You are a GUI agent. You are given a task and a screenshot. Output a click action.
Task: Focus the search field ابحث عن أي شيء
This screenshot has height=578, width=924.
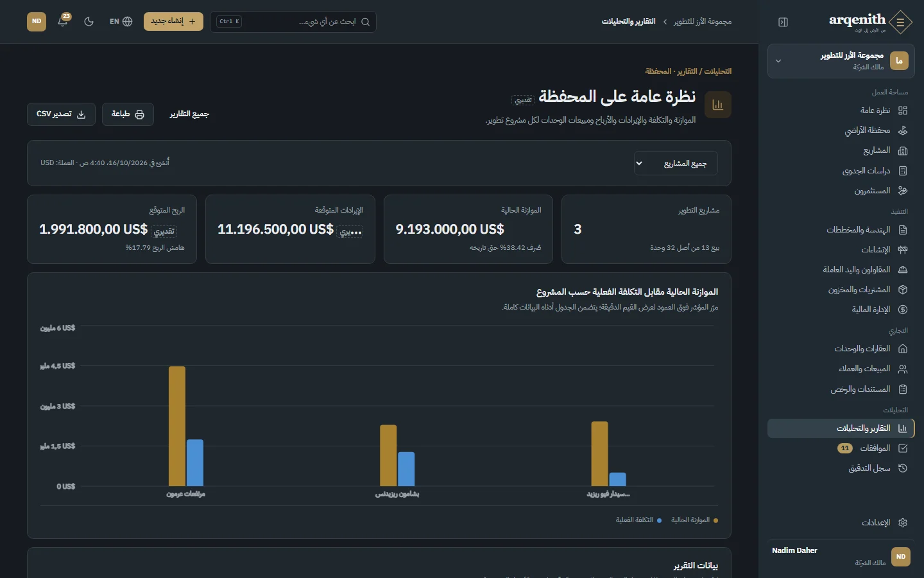point(293,21)
